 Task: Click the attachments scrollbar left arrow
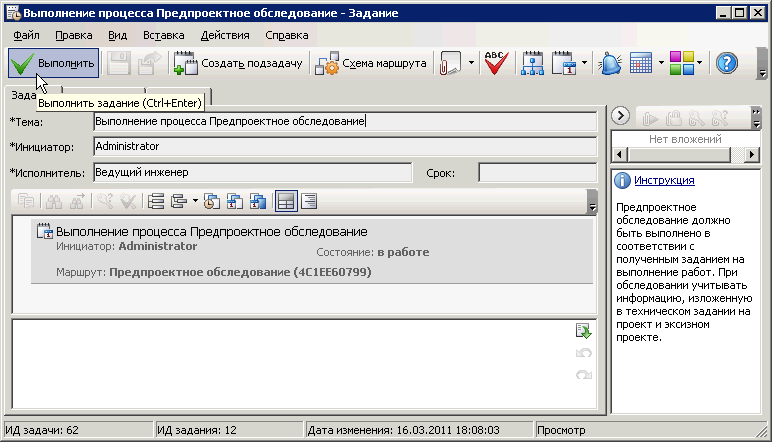coord(619,155)
